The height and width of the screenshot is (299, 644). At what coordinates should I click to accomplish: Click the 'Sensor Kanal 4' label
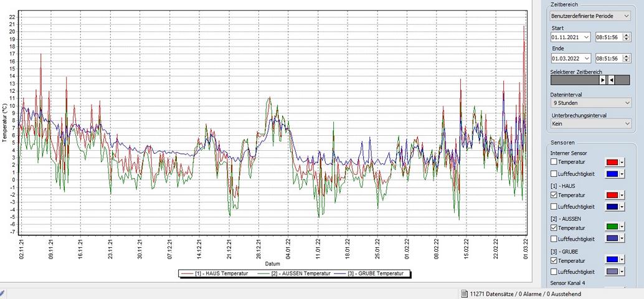[567, 283]
